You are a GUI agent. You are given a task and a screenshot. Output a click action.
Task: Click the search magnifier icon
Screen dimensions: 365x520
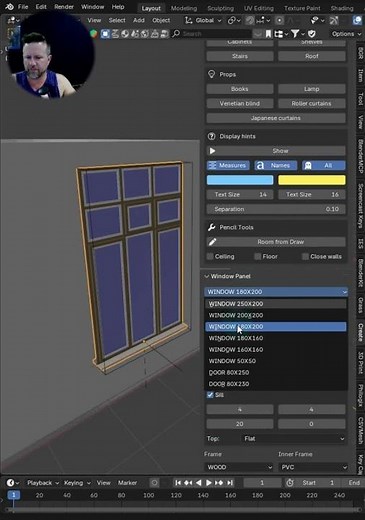176,34
